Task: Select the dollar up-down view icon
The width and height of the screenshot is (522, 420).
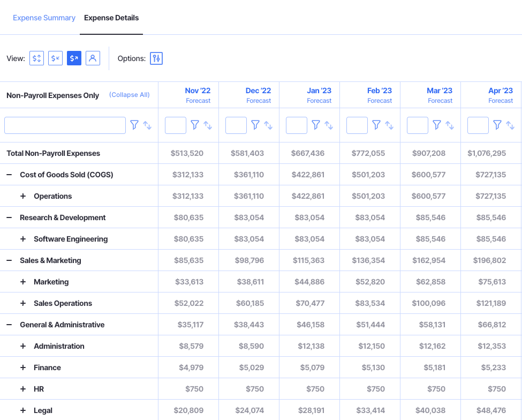Action: point(36,58)
